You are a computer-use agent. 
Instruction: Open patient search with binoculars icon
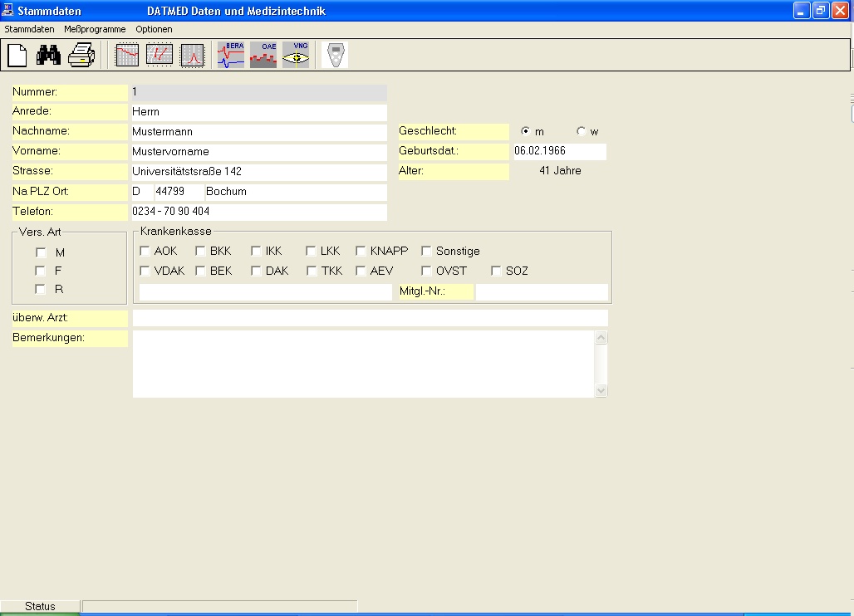pyautogui.click(x=48, y=55)
